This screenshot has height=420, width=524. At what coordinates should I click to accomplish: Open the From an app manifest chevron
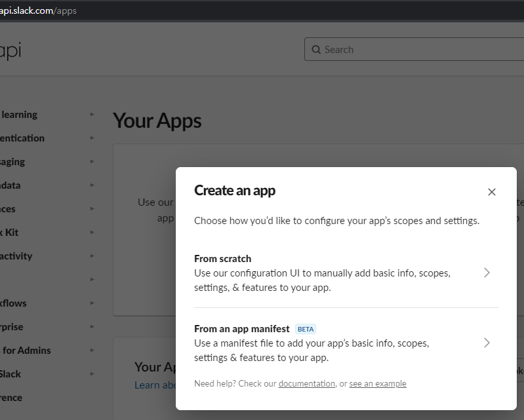point(487,343)
